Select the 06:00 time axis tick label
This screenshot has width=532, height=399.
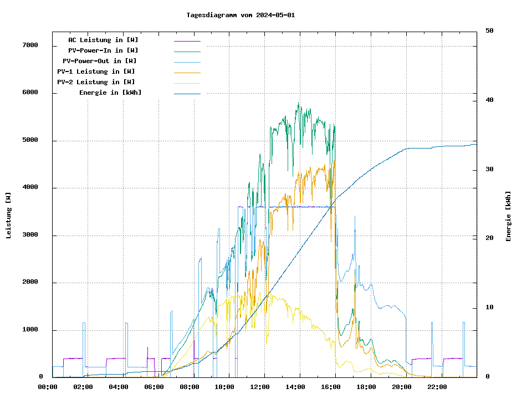pyautogui.click(x=154, y=387)
